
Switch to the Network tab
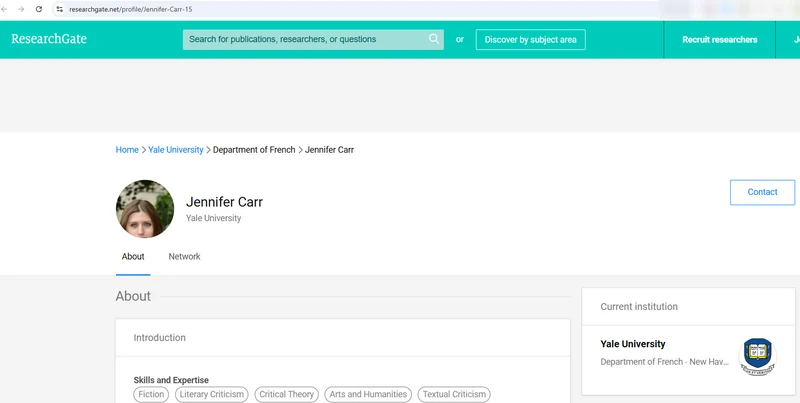click(184, 257)
